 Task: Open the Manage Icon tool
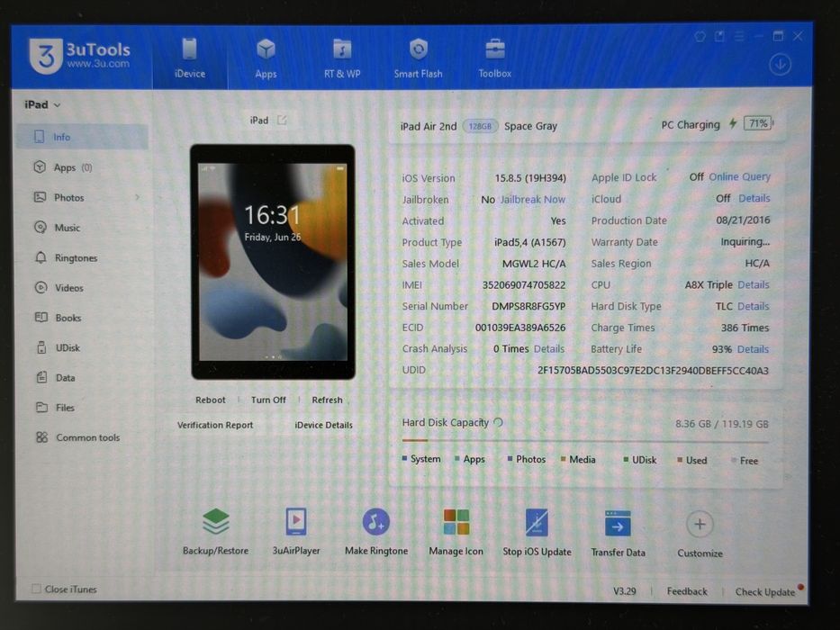pyautogui.click(x=456, y=532)
